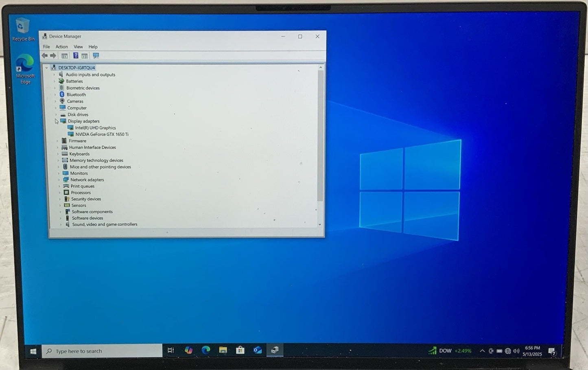Launch Copilot from the taskbar
Image resolution: width=588 pixels, height=370 pixels.
(x=188, y=350)
